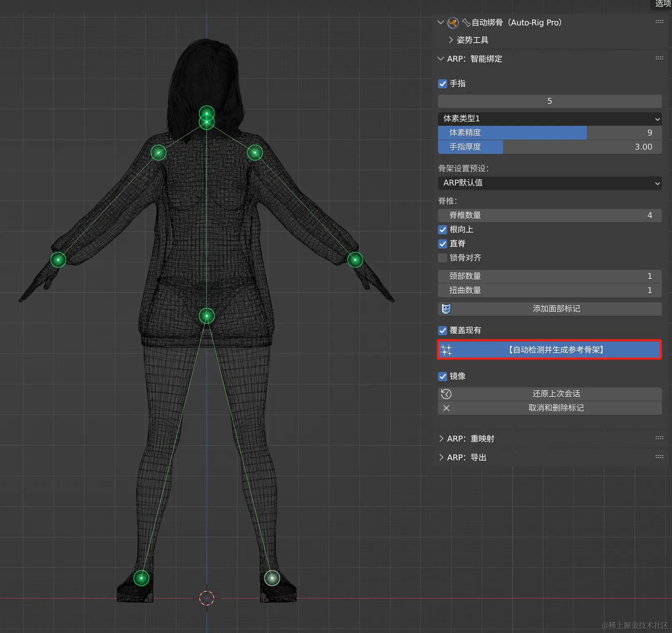Click the face mask icon for facial markers

pyautogui.click(x=446, y=309)
